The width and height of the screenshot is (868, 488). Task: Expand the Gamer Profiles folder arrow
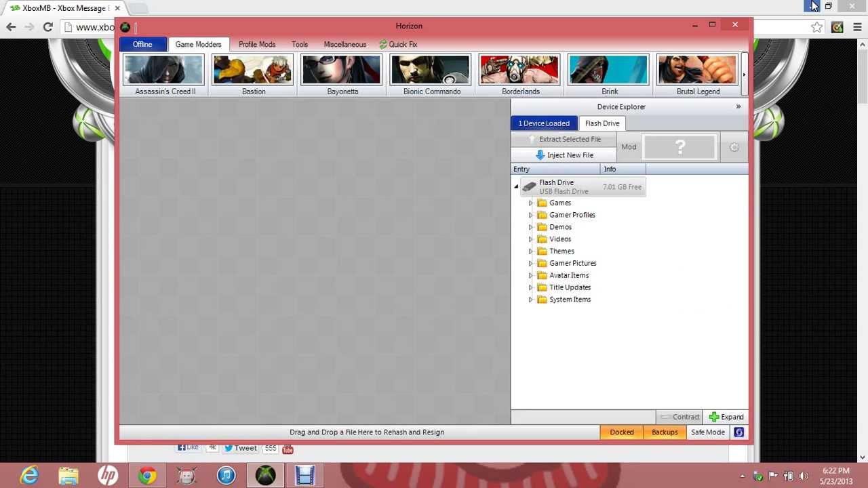click(531, 215)
